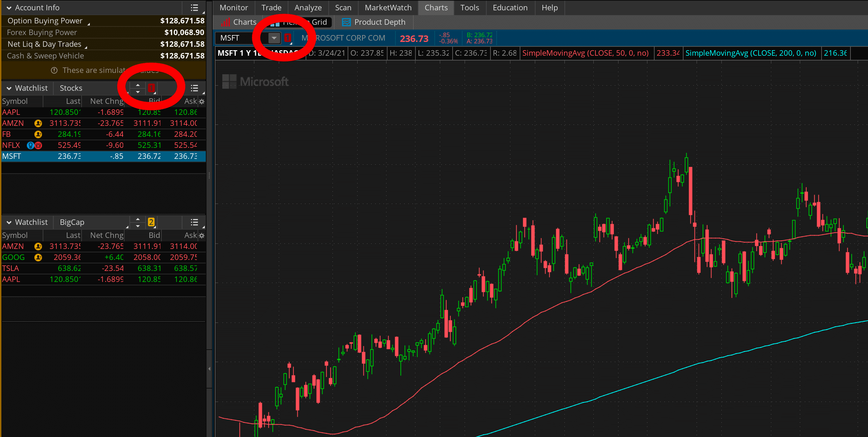
Task: Click the NFLX red phone icon
Action: click(x=38, y=145)
